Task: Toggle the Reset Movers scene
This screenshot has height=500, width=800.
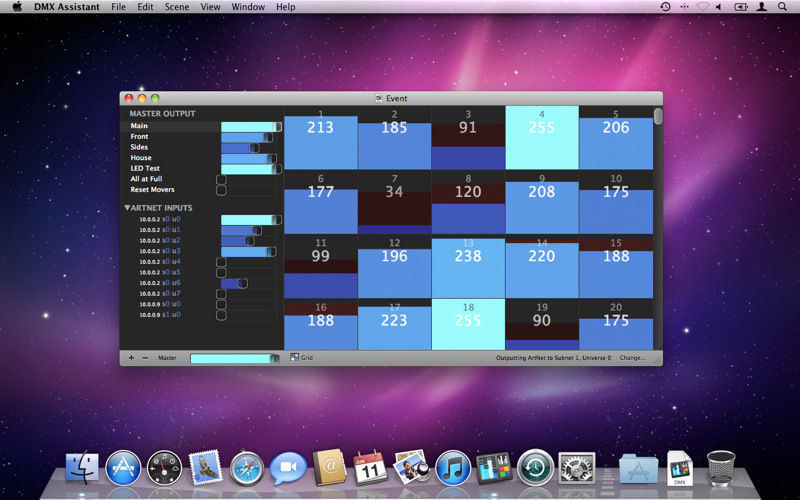Action: (221, 189)
